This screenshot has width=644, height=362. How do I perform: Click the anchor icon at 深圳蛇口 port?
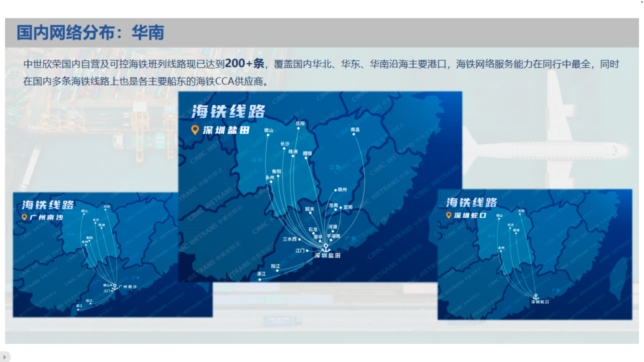[536, 297]
